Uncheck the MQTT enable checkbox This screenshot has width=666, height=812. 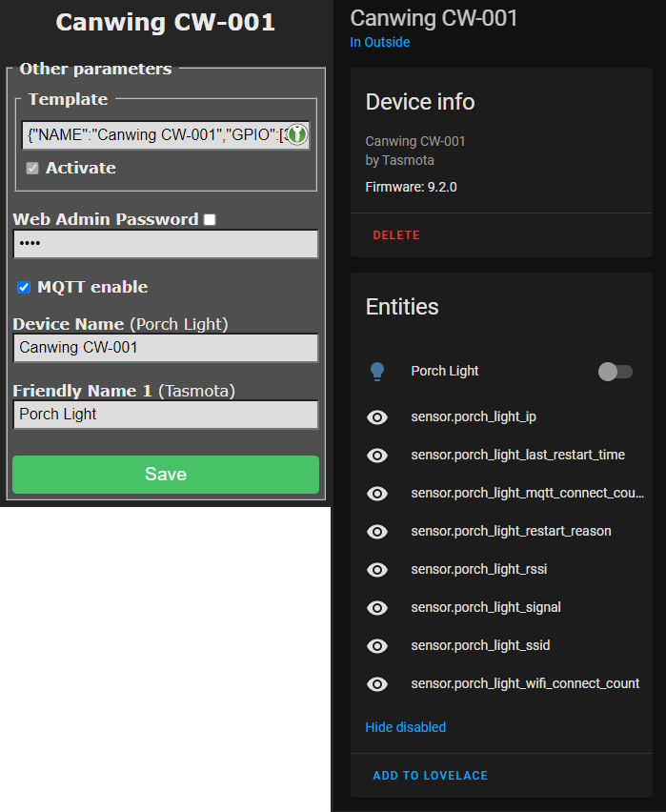(24, 287)
